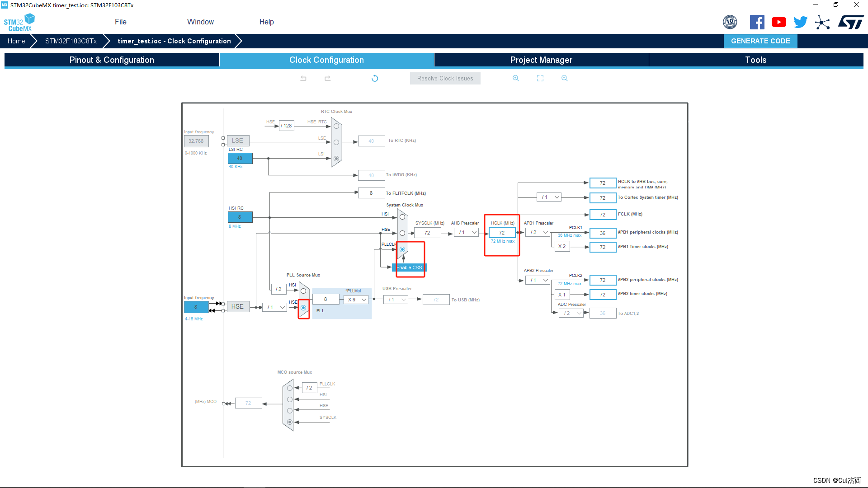Click the fit-to-screen icon
Screen dimensions: 868x488
pos(540,78)
